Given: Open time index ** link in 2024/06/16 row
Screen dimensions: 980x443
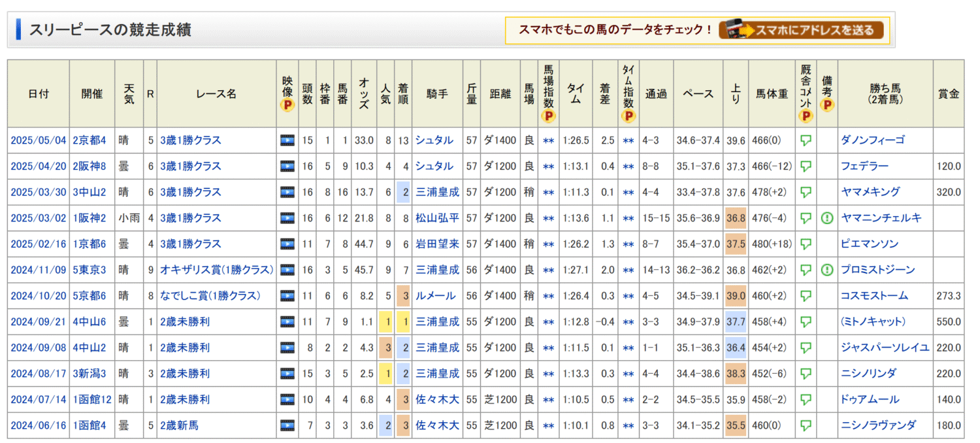Looking at the screenshot, I should click(x=629, y=426).
